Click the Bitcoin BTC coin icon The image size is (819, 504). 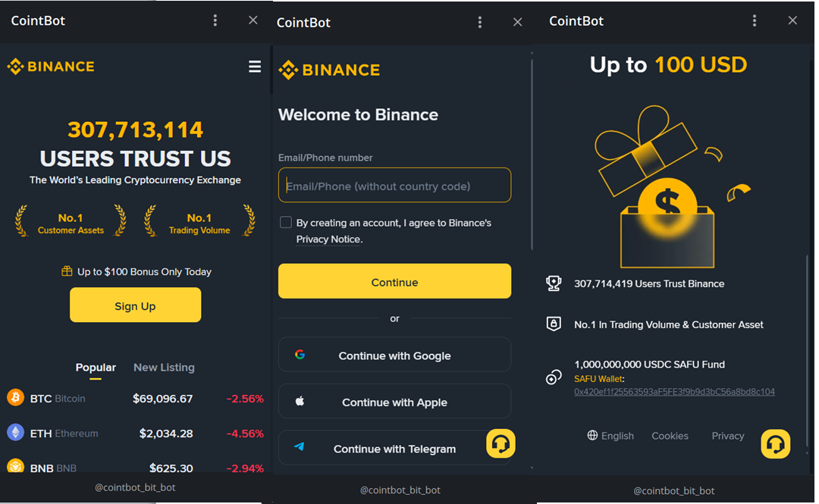tap(16, 398)
